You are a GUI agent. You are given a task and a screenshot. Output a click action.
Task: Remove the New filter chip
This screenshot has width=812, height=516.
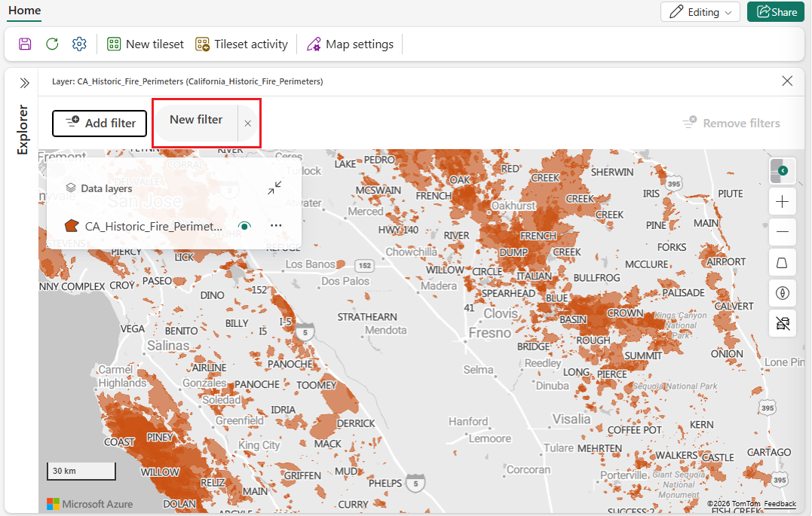tap(248, 124)
